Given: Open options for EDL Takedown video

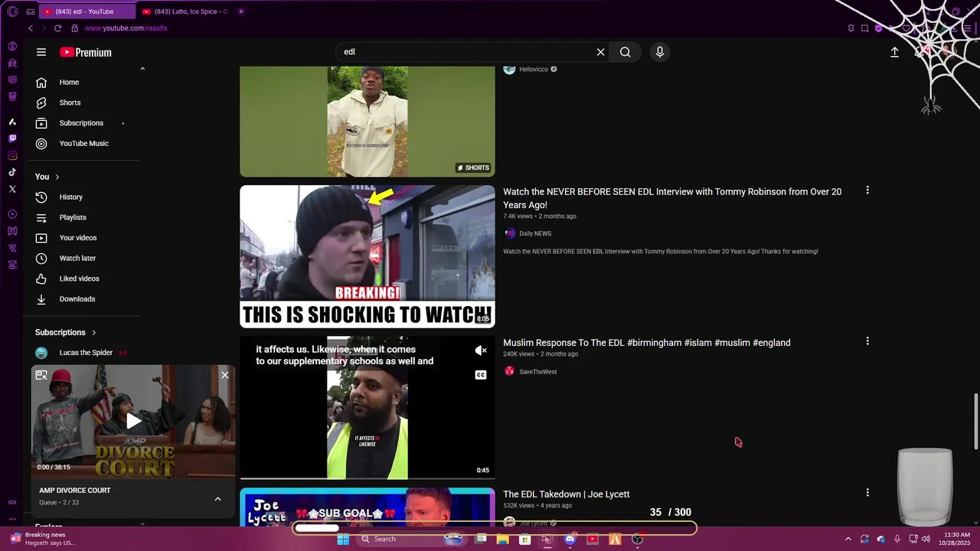Looking at the screenshot, I should click(x=867, y=493).
